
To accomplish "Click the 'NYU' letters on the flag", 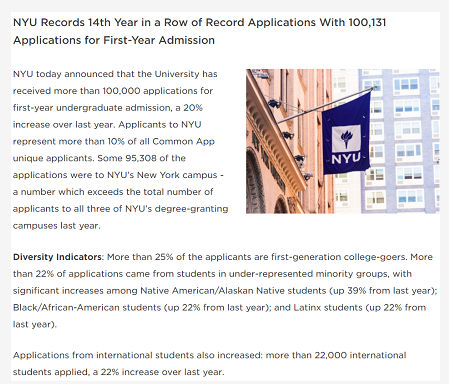I will [346, 159].
